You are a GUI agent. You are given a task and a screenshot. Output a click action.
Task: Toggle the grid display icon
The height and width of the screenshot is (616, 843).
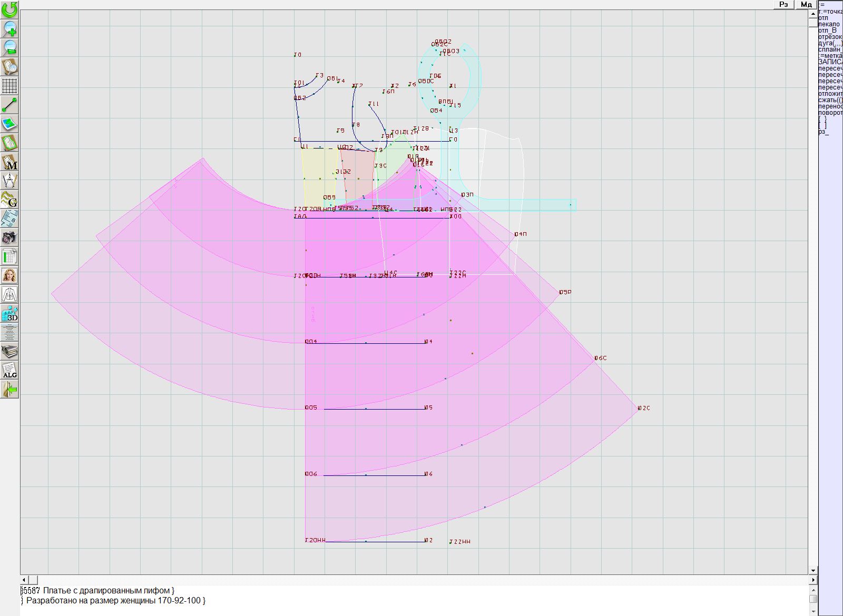9,85
